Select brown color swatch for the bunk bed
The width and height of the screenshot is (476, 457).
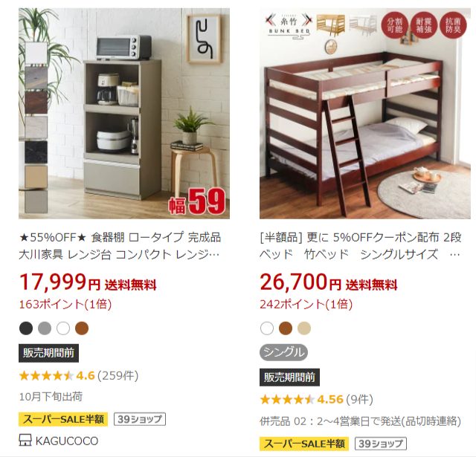286,328
